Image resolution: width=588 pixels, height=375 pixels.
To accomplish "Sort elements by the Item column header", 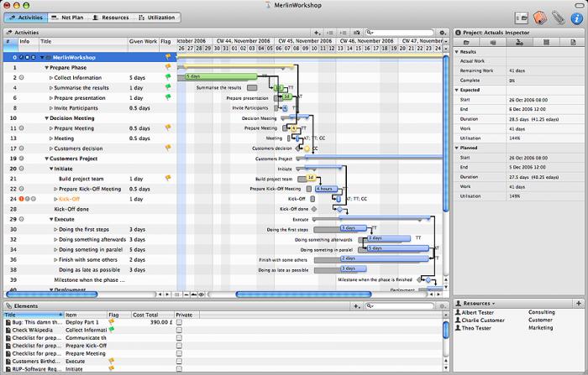I will [86, 315].
